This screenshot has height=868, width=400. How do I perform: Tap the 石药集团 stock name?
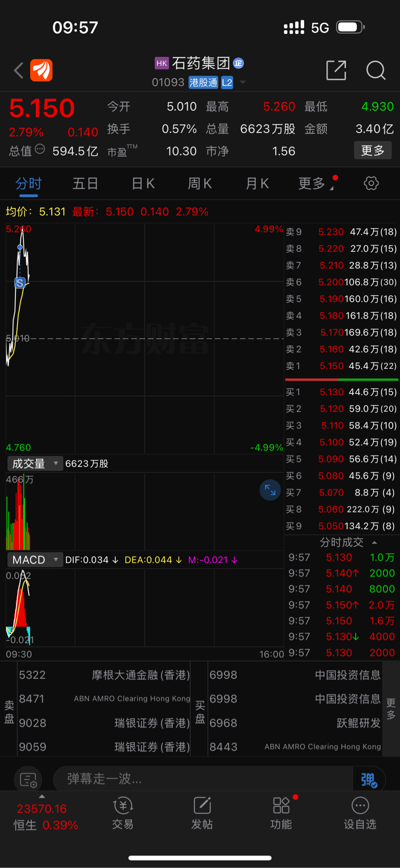point(201,63)
